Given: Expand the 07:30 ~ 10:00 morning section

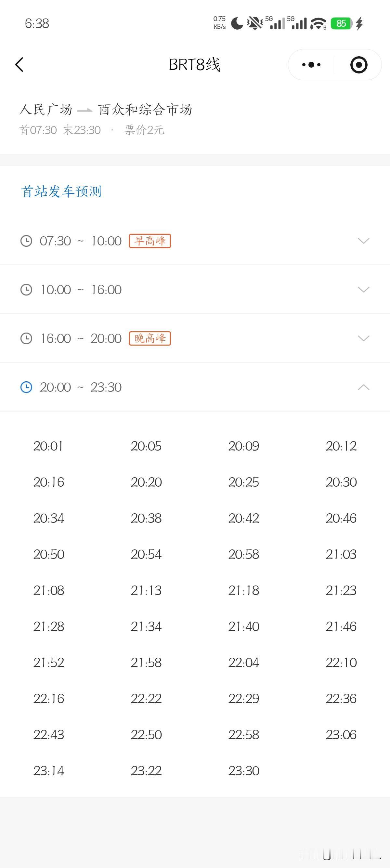Looking at the screenshot, I should point(363,241).
